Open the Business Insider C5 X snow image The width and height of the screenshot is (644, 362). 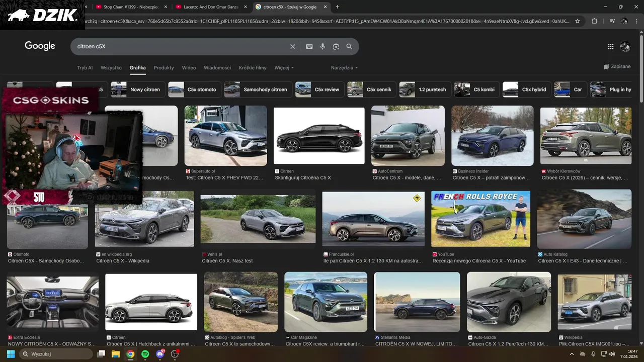click(493, 136)
